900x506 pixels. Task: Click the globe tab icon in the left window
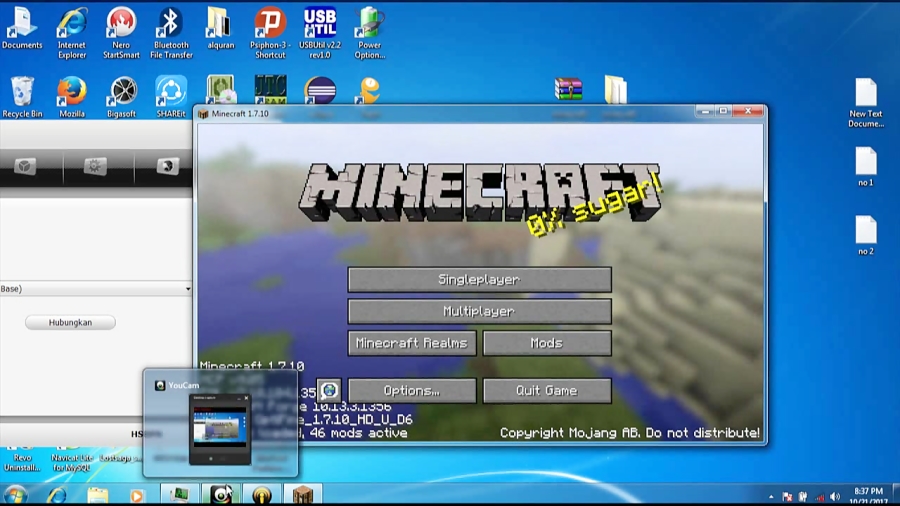(168, 166)
